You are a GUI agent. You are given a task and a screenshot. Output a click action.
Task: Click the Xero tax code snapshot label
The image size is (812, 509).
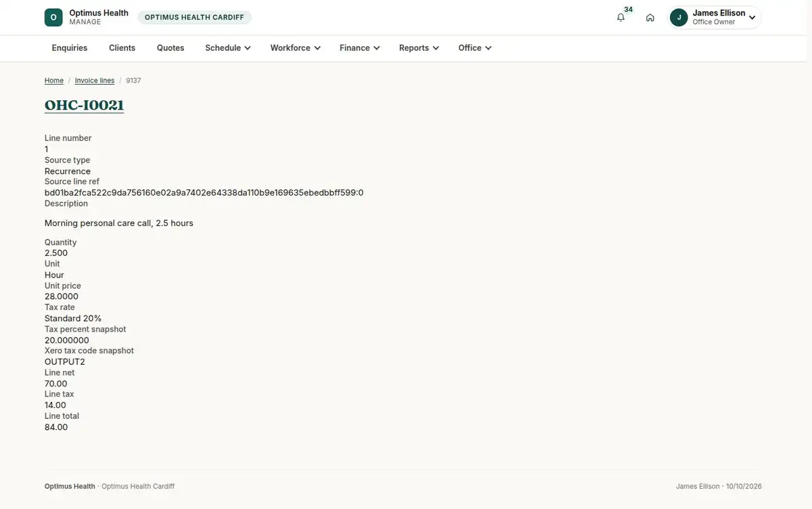89,351
